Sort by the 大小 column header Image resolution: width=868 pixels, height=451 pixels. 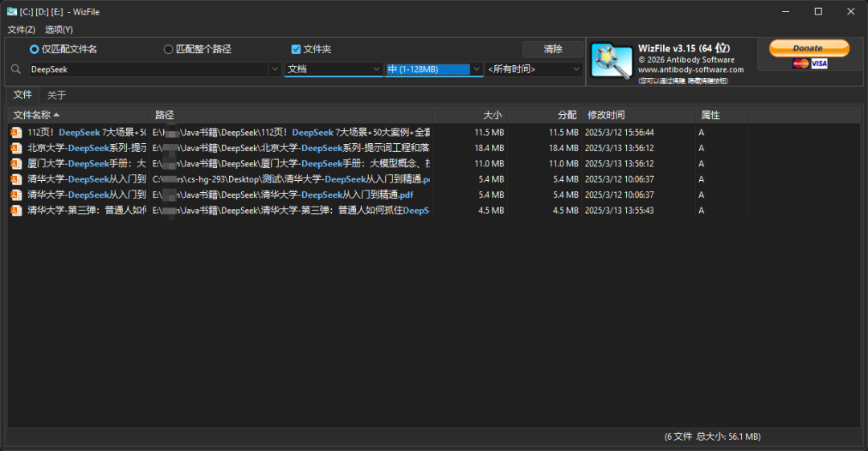pos(471,115)
